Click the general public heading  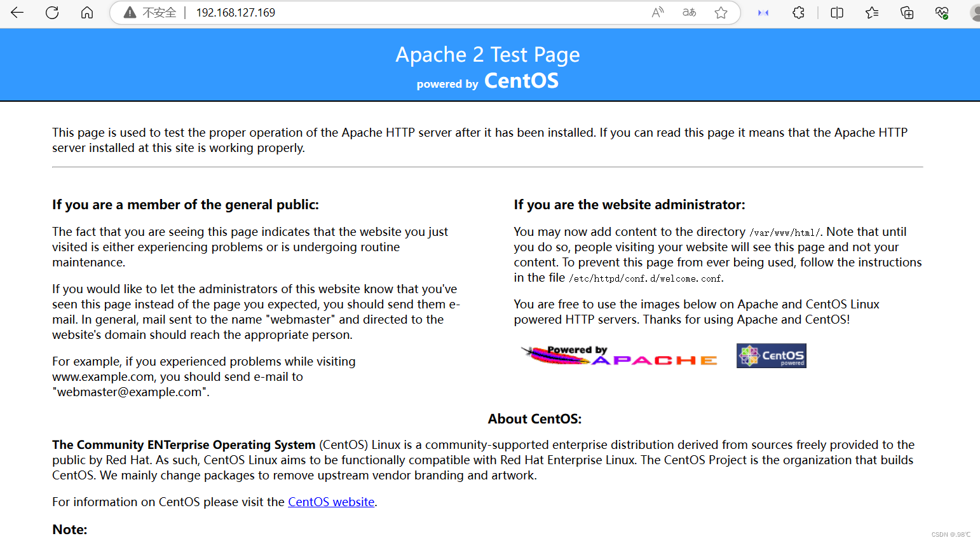coord(186,205)
